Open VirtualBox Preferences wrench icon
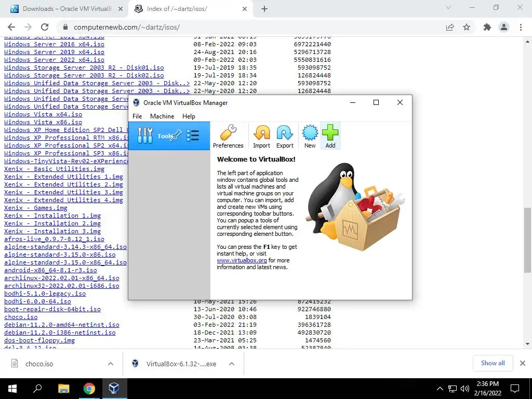The image size is (532, 399). [x=228, y=136]
